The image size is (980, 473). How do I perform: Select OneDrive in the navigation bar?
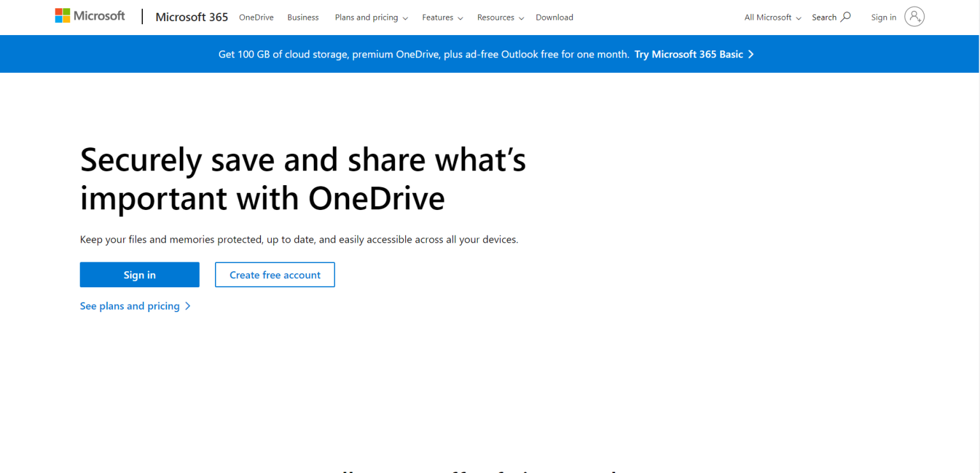[256, 17]
